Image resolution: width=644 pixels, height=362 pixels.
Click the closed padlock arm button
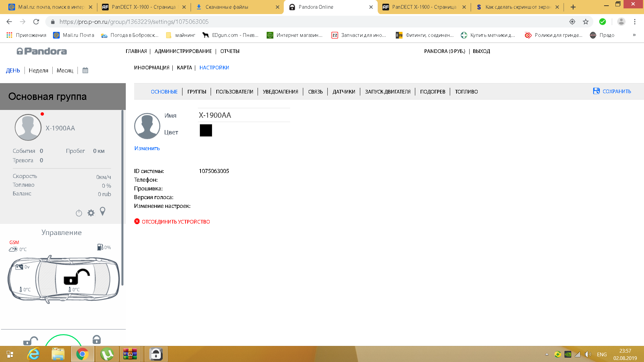pyautogui.click(x=97, y=340)
